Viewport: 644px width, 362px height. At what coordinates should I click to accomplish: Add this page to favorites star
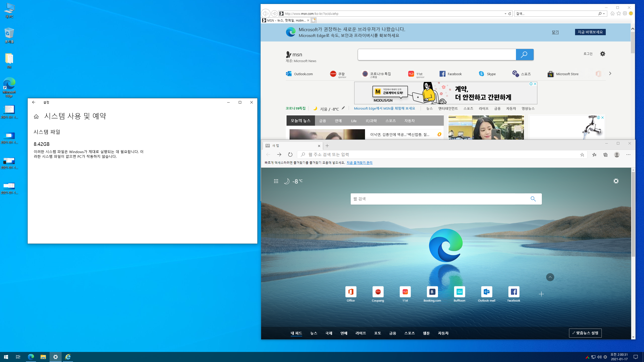(582, 155)
